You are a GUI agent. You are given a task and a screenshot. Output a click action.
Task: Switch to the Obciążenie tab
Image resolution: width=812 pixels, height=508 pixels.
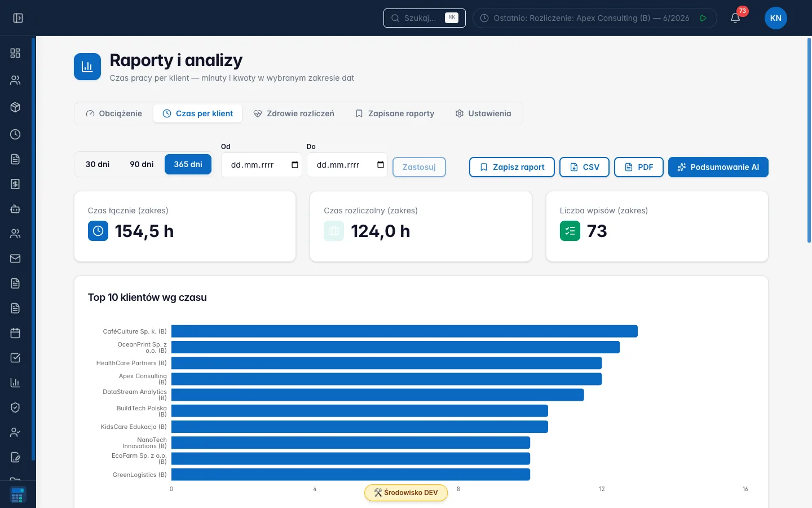[114, 113]
